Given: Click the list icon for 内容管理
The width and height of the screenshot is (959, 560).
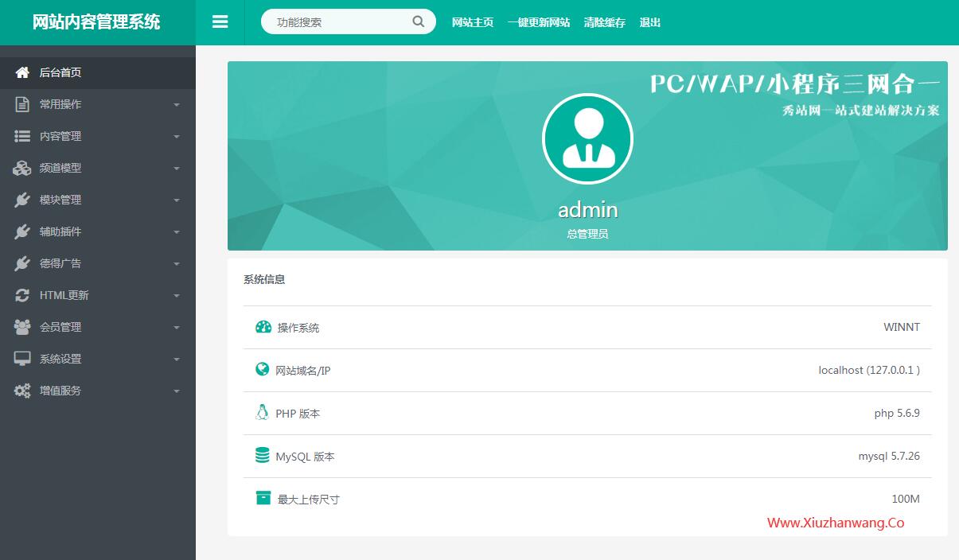Looking at the screenshot, I should tap(22, 136).
